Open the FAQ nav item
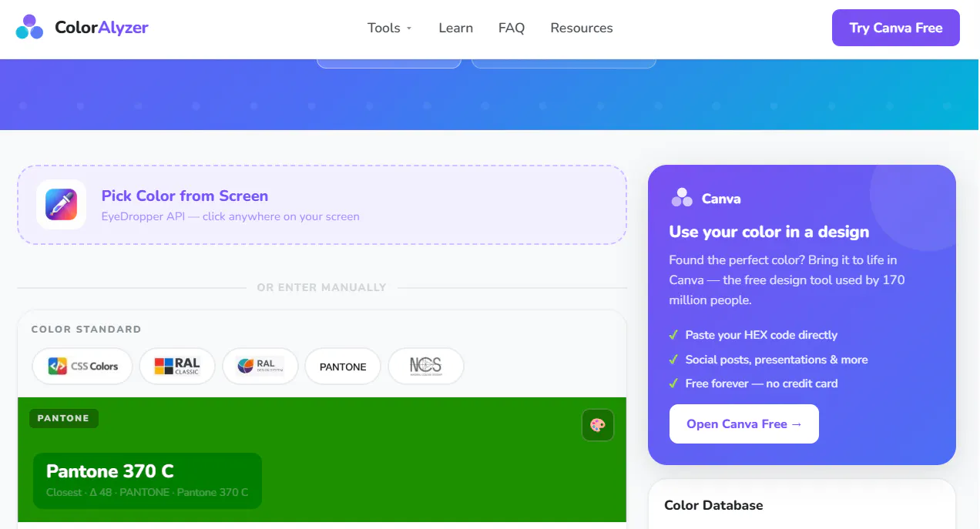The width and height of the screenshot is (980, 529). 512,28
